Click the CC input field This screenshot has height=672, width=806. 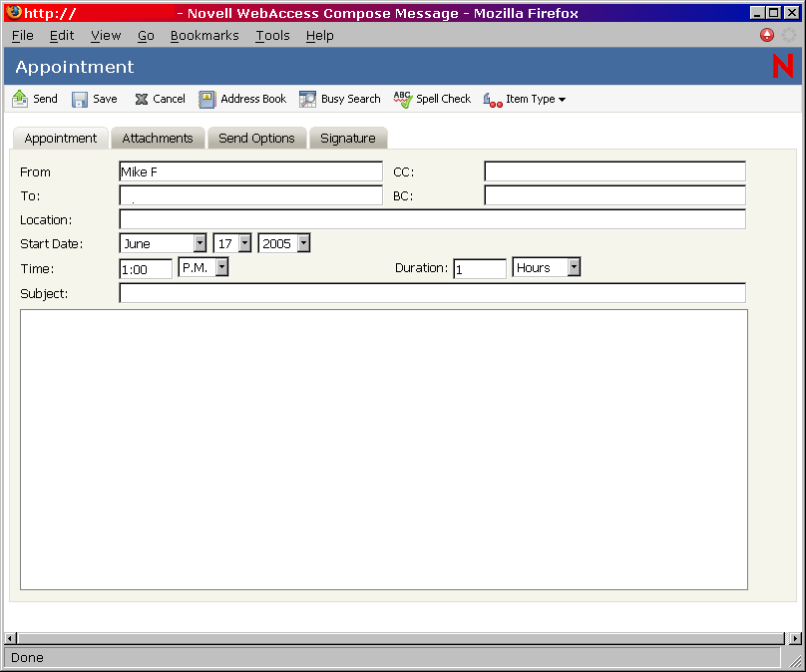pos(614,171)
